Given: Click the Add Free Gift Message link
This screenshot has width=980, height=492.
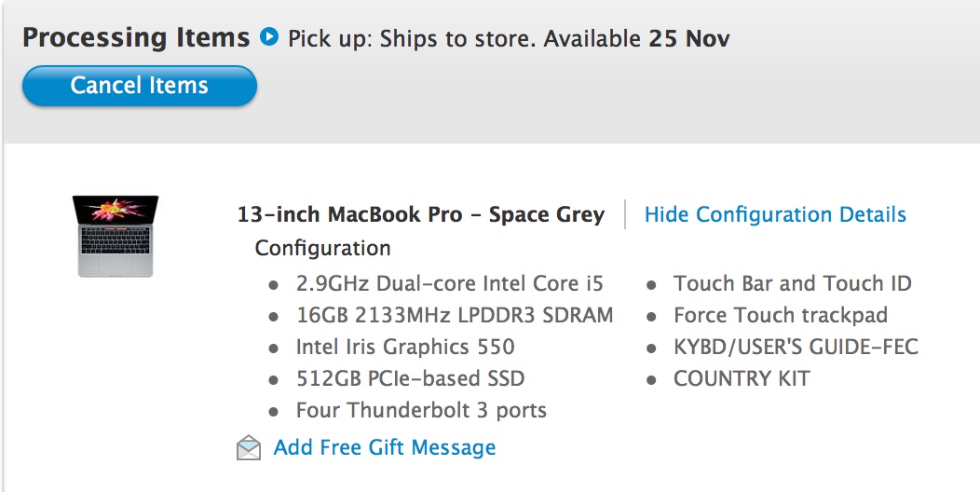Looking at the screenshot, I should [x=385, y=447].
